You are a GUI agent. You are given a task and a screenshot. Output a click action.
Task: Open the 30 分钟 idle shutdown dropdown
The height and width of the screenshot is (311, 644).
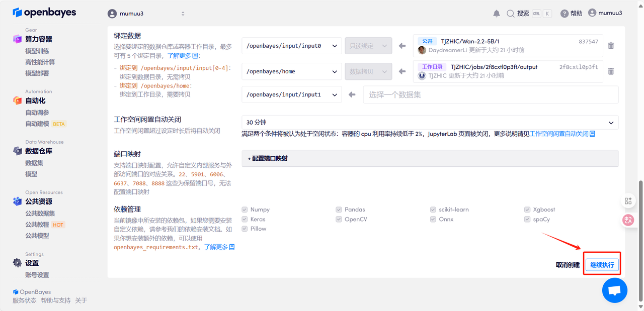click(x=430, y=123)
